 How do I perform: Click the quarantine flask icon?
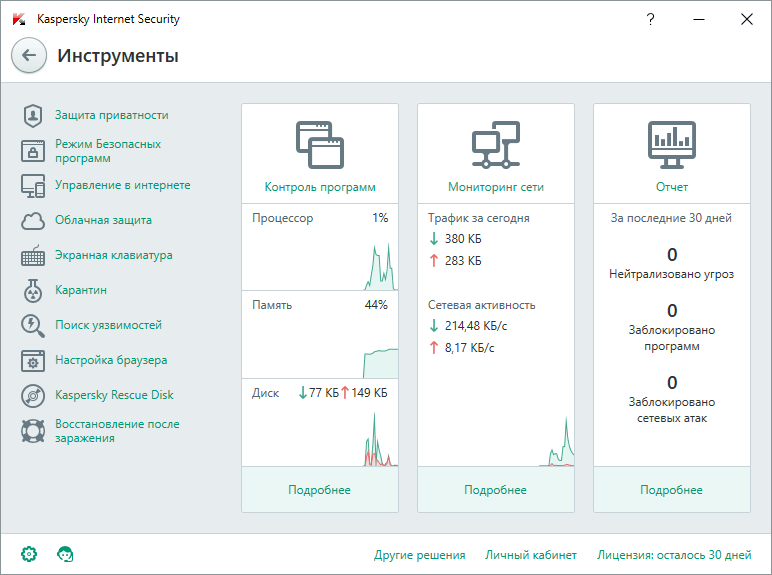(x=33, y=290)
